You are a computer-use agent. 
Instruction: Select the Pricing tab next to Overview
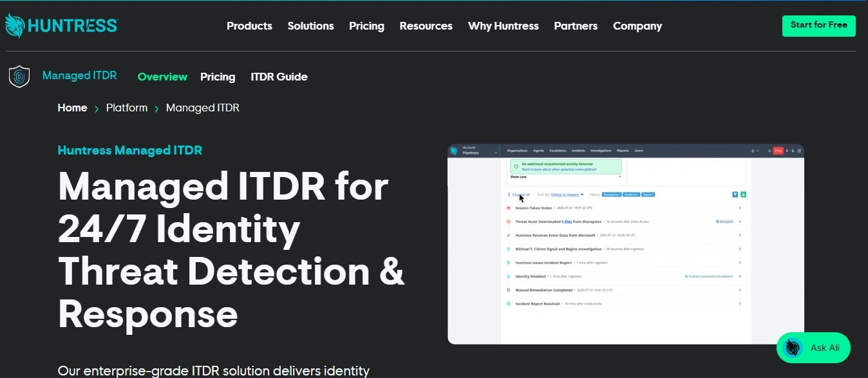(x=218, y=77)
